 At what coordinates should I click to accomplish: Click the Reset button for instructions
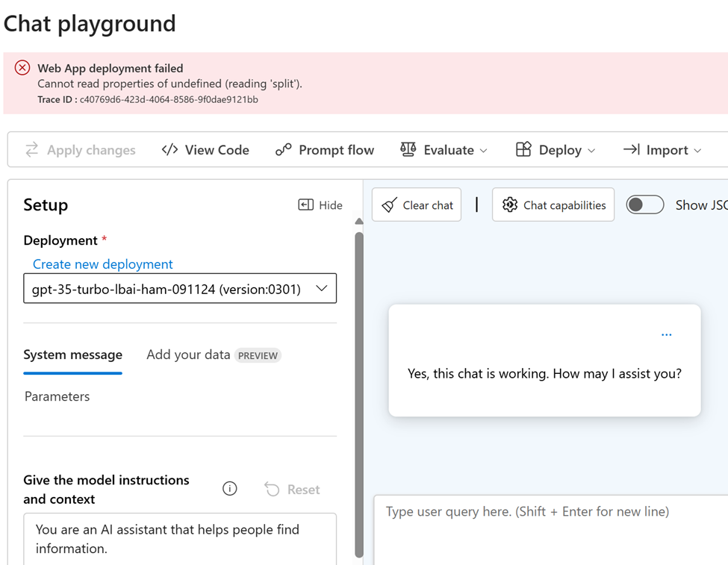point(293,489)
